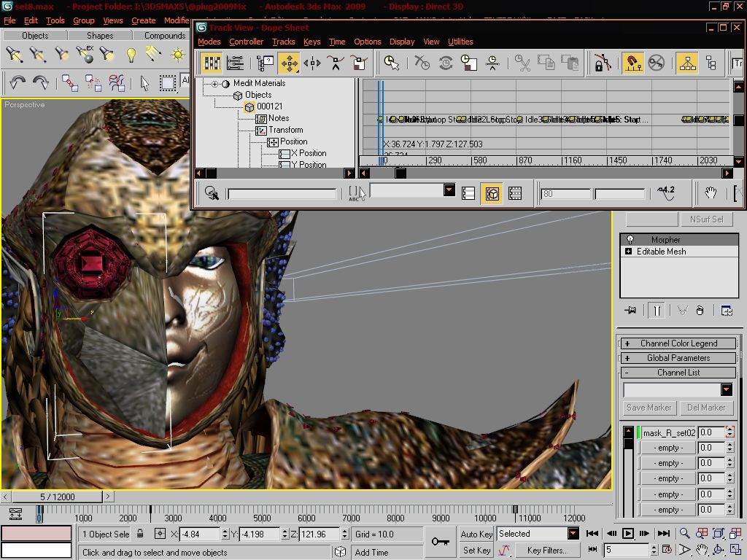The height and width of the screenshot is (560, 747).
Task: Select the Select and Link tool
Action: [x=69, y=83]
